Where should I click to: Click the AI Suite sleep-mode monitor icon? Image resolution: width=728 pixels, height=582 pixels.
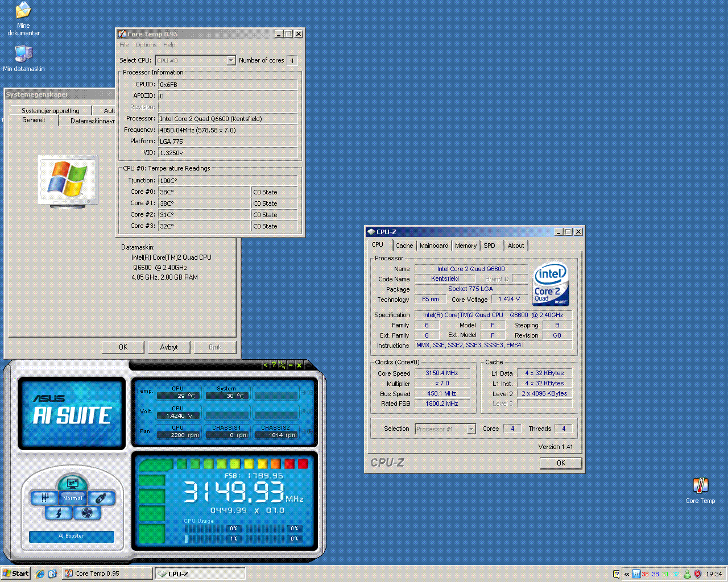click(x=73, y=484)
